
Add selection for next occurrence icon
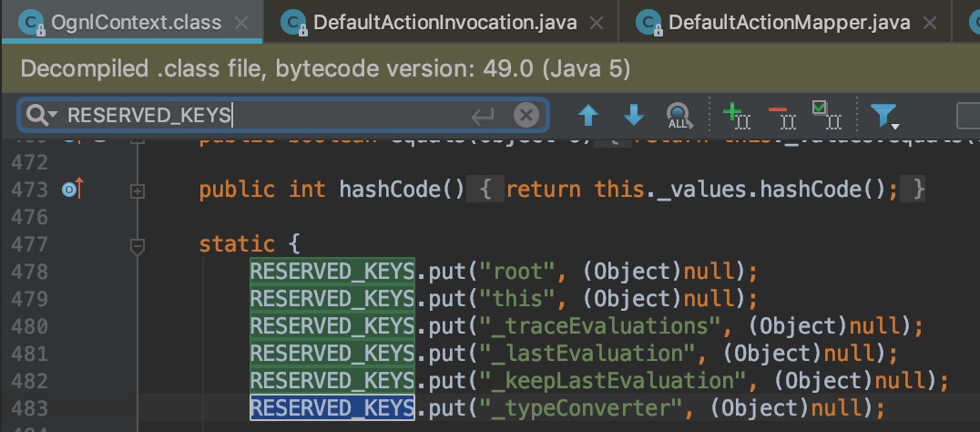[736, 115]
